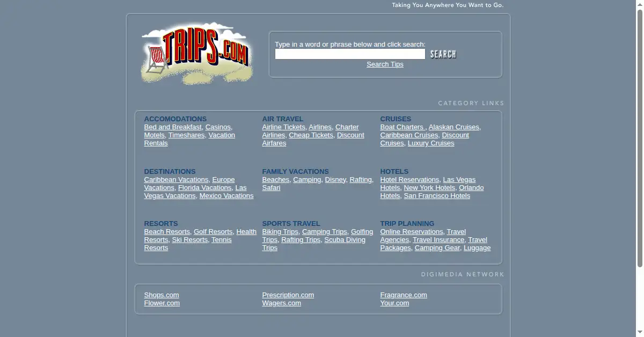This screenshot has height=337, width=644.
Task: Click the search text input field
Action: tap(350, 54)
